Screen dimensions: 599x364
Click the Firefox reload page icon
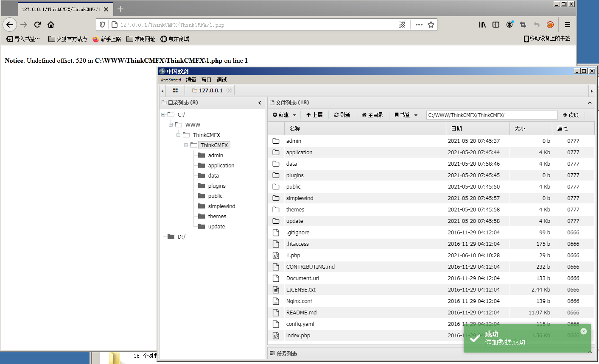37,25
